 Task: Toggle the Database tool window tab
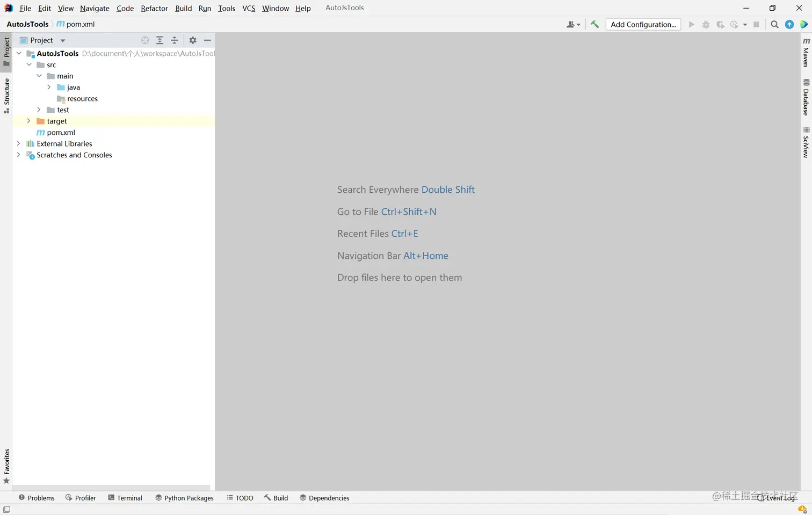pos(806,97)
